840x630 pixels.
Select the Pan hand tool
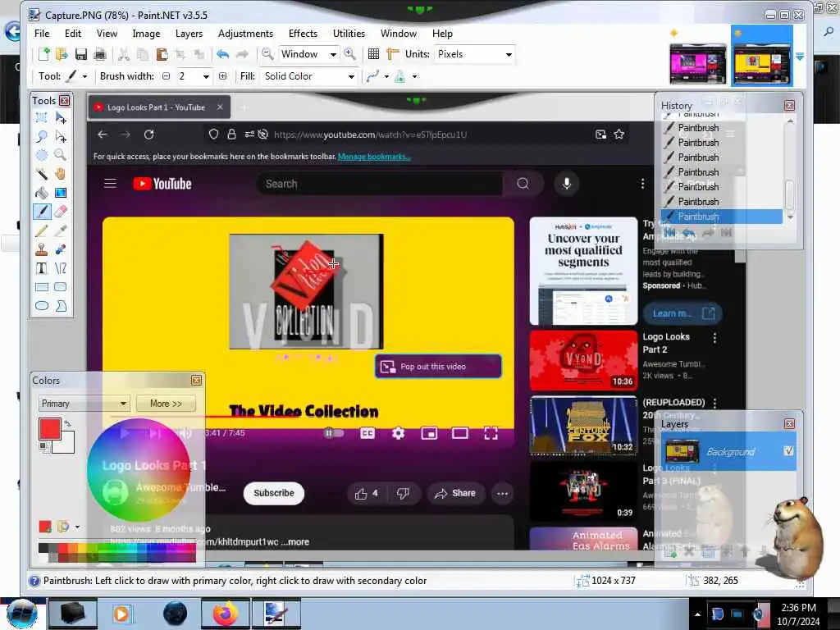click(61, 174)
